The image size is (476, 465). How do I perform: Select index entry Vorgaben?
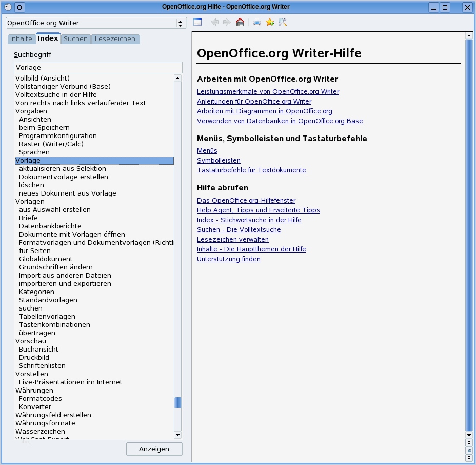click(x=31, y=111)
